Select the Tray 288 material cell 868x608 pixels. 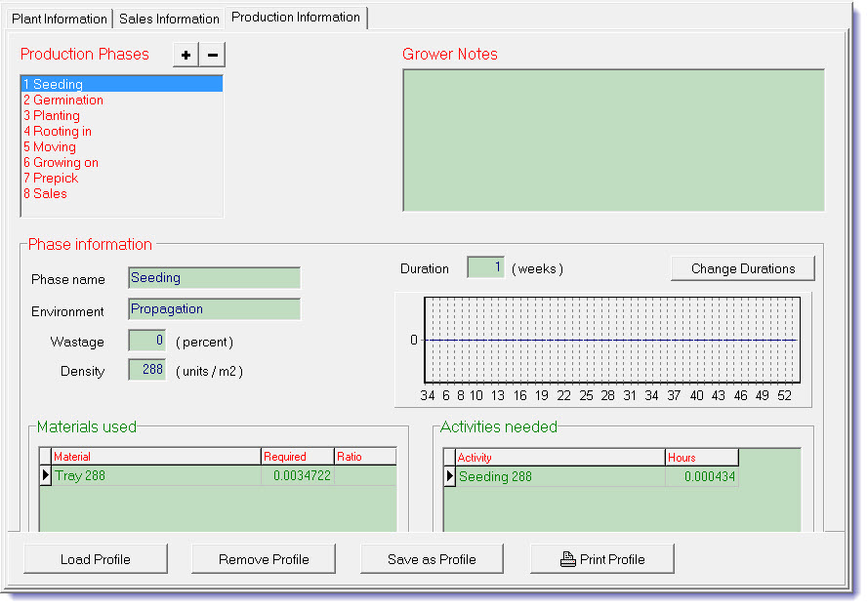[x=156, y=476]
